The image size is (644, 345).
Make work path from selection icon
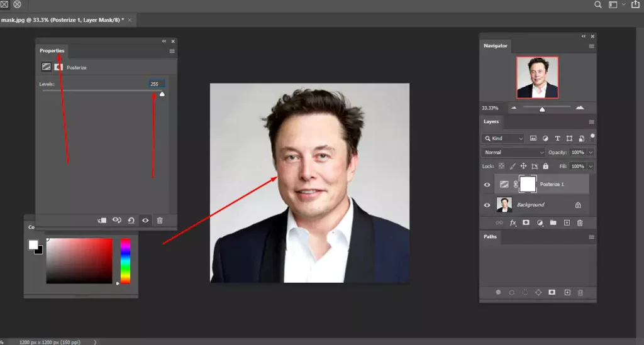point(538,292)
